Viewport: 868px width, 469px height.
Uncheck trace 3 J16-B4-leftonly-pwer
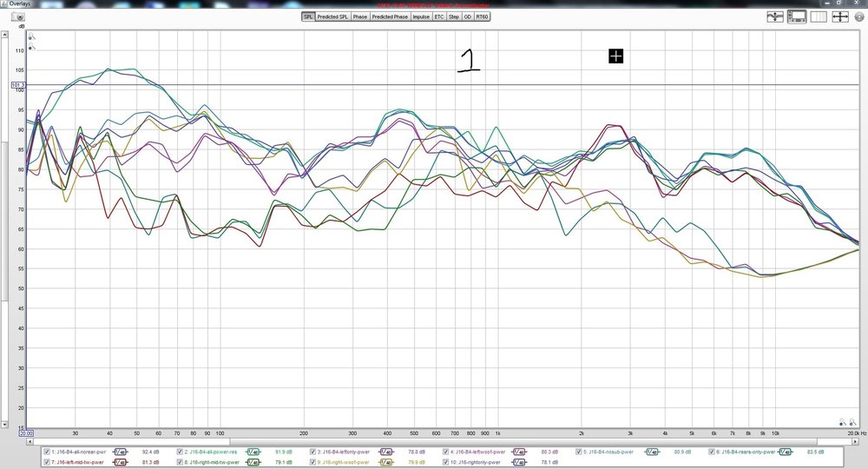[312, 452]
